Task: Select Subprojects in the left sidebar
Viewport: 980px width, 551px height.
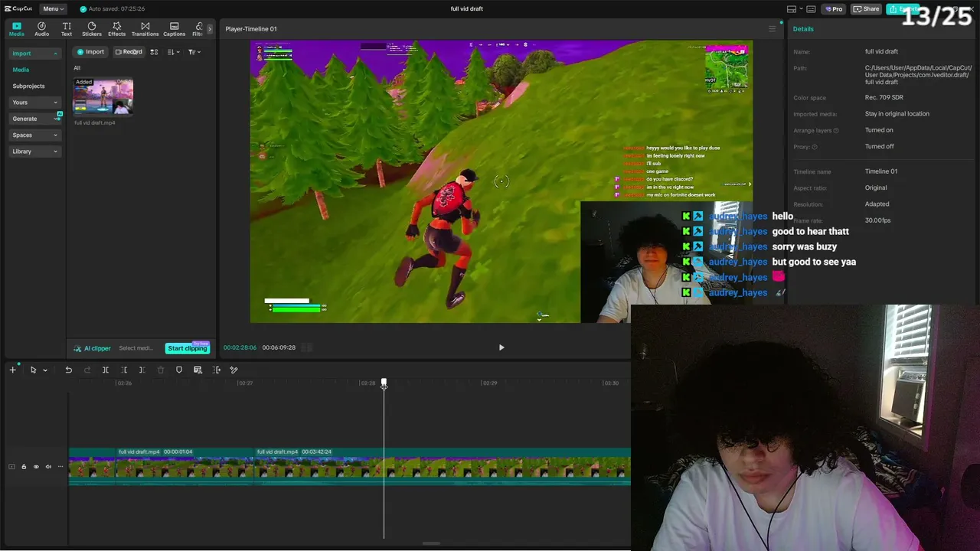Action: (28, 86)
